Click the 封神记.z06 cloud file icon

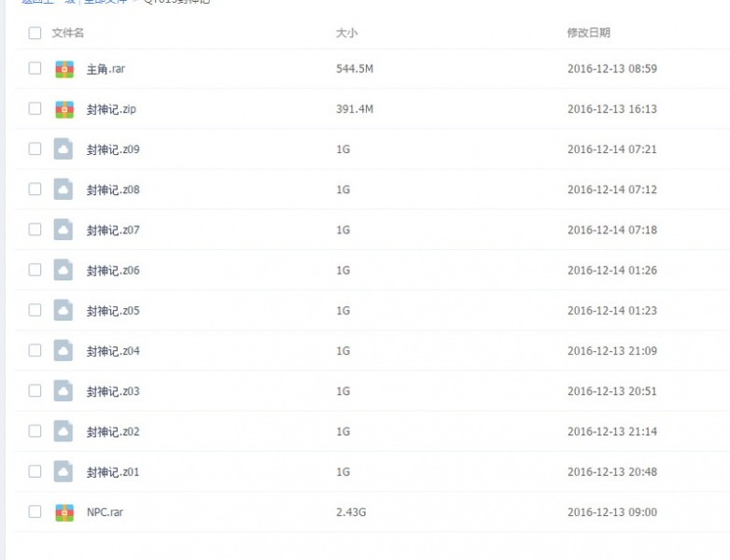[x=63, y=270]
